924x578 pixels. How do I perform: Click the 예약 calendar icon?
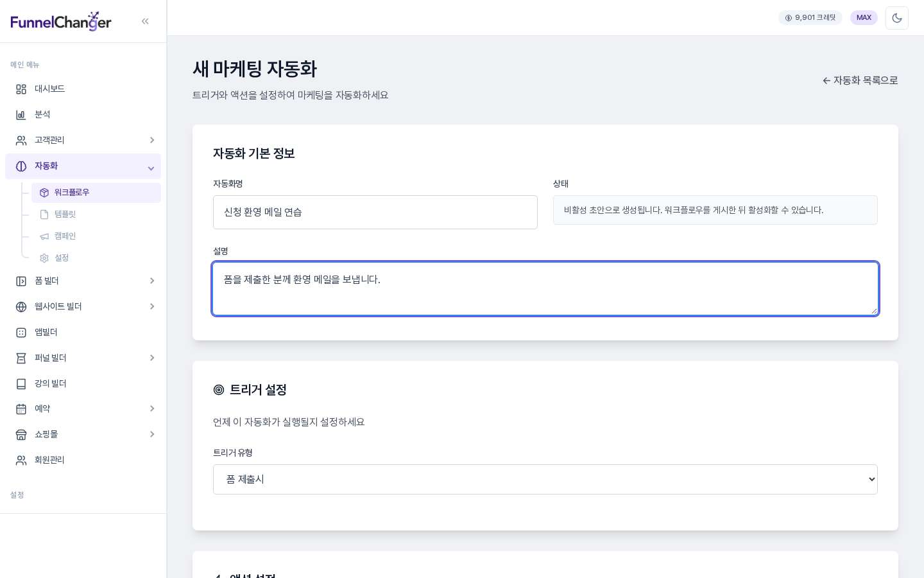coord(21,409)
